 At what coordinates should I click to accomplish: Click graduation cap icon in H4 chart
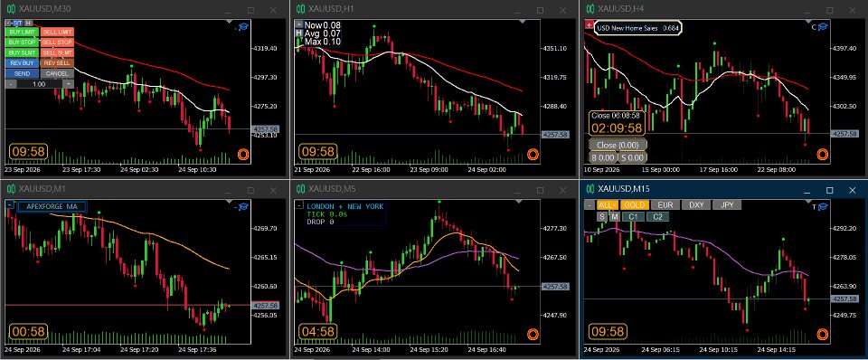pyautogui.click(x=823, y=26)
